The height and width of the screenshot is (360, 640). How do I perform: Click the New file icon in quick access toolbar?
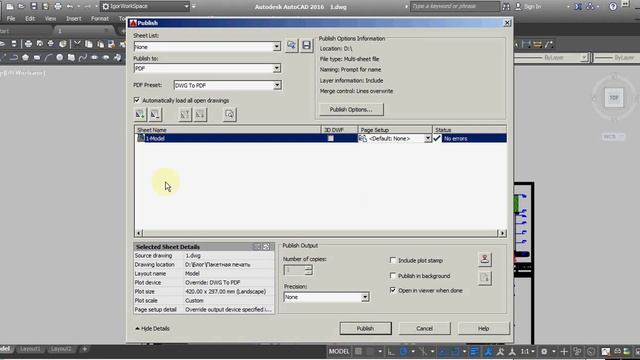pyautogui.click(x=9, y=7)
